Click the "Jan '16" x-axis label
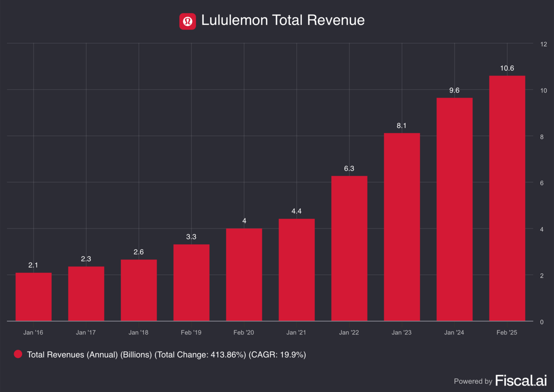The image size is (554, 392). tap(33, 332)
